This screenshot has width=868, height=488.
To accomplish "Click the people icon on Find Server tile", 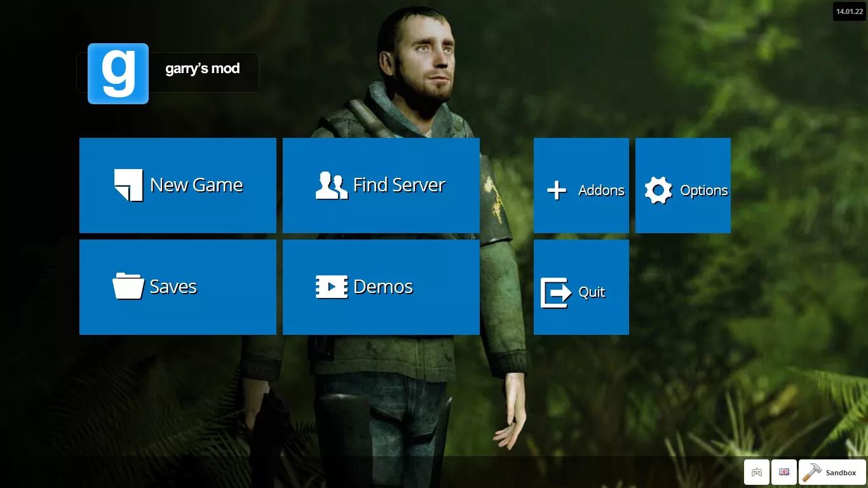I will point(330,184).
